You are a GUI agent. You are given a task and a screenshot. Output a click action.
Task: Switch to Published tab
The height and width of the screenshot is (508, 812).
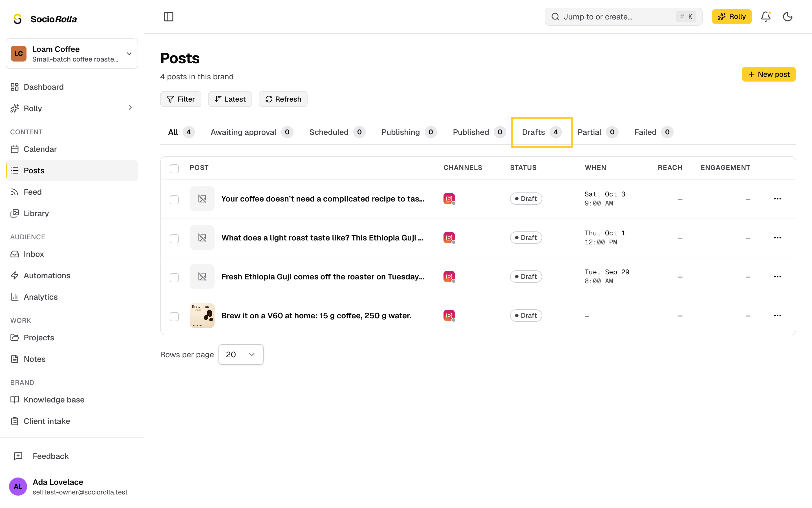coord(479,132)
